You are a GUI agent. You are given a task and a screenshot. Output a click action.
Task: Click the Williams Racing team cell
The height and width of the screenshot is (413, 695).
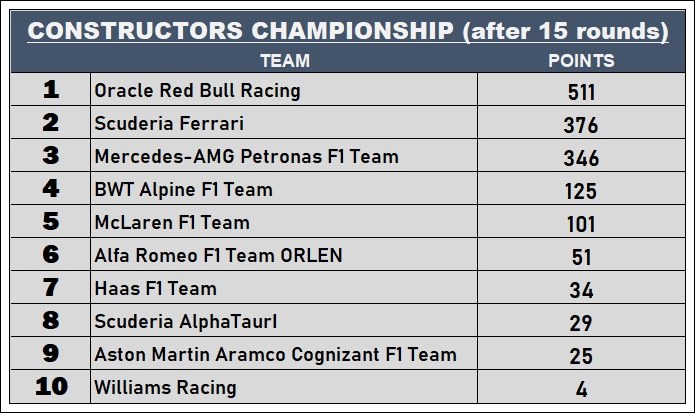click(x=284, y=386)
